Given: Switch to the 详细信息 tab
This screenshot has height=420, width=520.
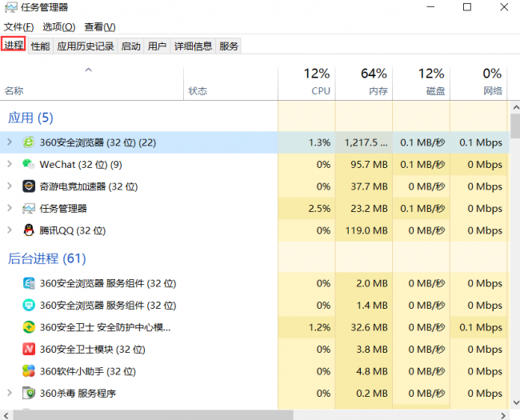Looking at the screenshot, I should 193,46.
